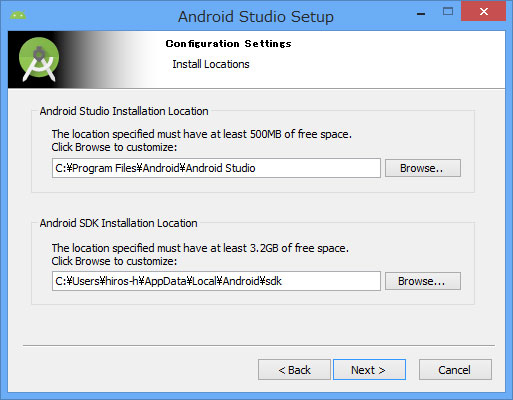Focus the Android Studio install path field
The height and width of the screenshot is (400, 513).
[216, 168]
